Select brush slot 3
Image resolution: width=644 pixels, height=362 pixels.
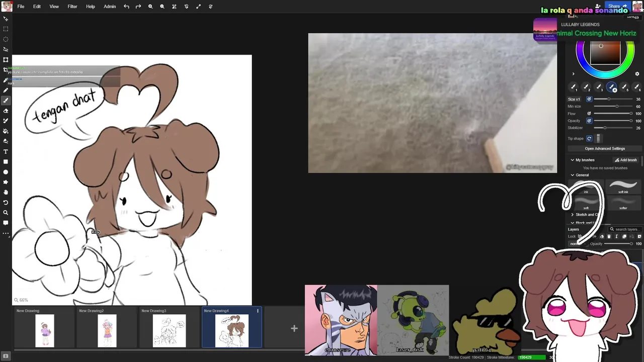(599, 87)
